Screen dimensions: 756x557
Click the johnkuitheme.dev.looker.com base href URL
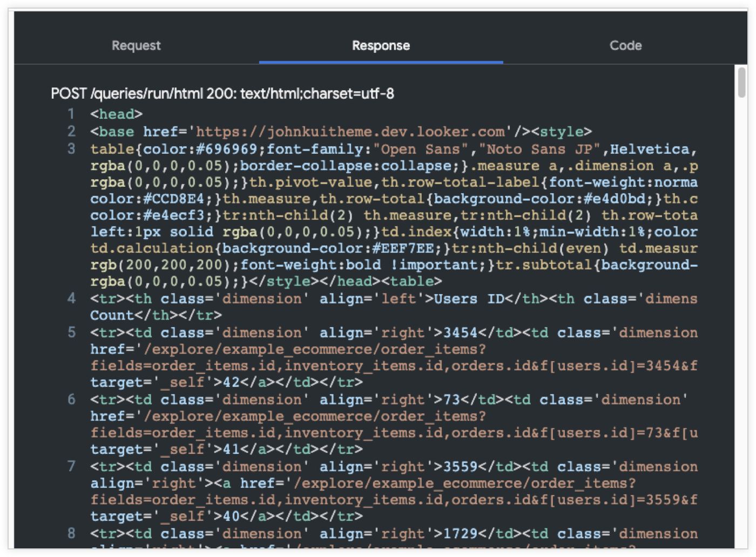tap(350, 132)
